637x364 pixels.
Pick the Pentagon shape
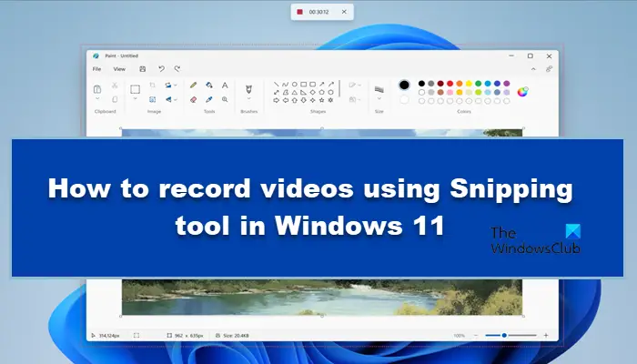click(322, 93)
